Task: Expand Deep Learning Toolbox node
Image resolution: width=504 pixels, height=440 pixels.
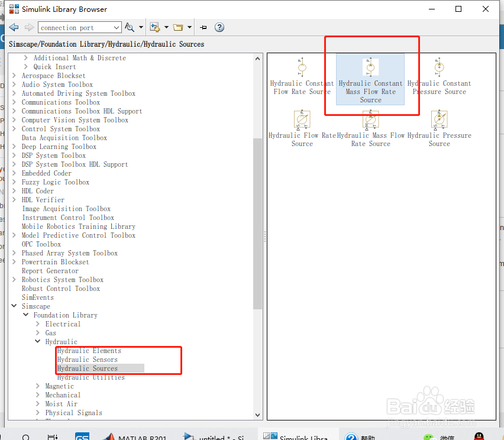Action: pos(14,146)
